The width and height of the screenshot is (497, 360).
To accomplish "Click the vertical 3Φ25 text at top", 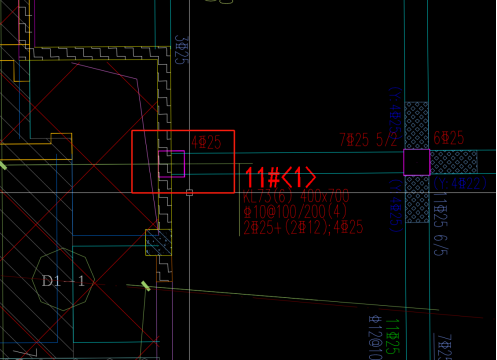I will click(182, 50).
